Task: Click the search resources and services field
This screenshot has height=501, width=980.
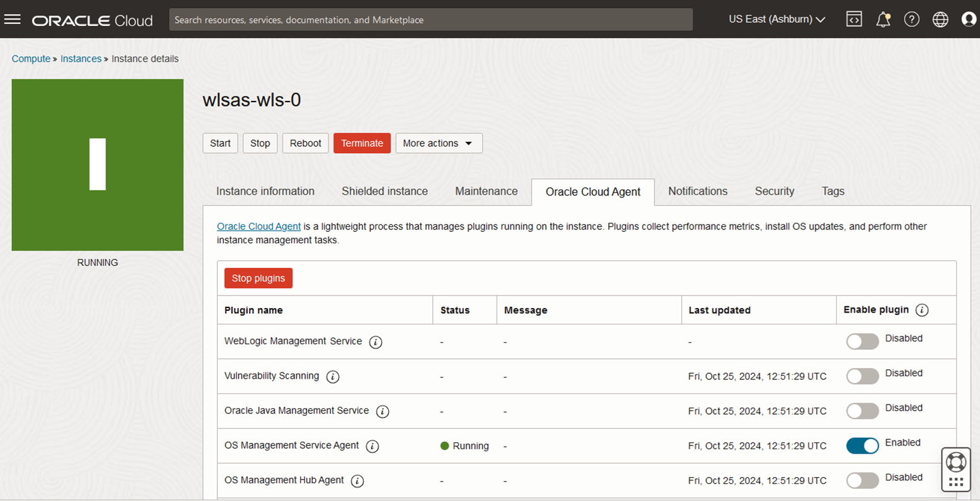Action: pos(430,20)
